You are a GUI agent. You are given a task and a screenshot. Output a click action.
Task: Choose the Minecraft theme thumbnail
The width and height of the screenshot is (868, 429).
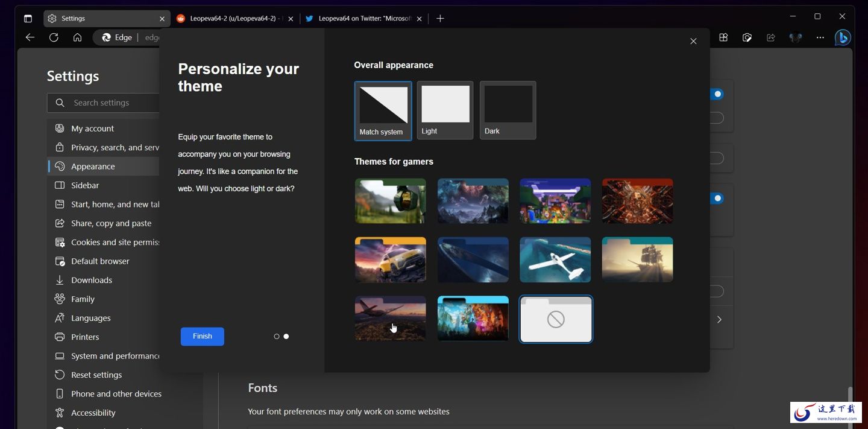coord(555,201)
